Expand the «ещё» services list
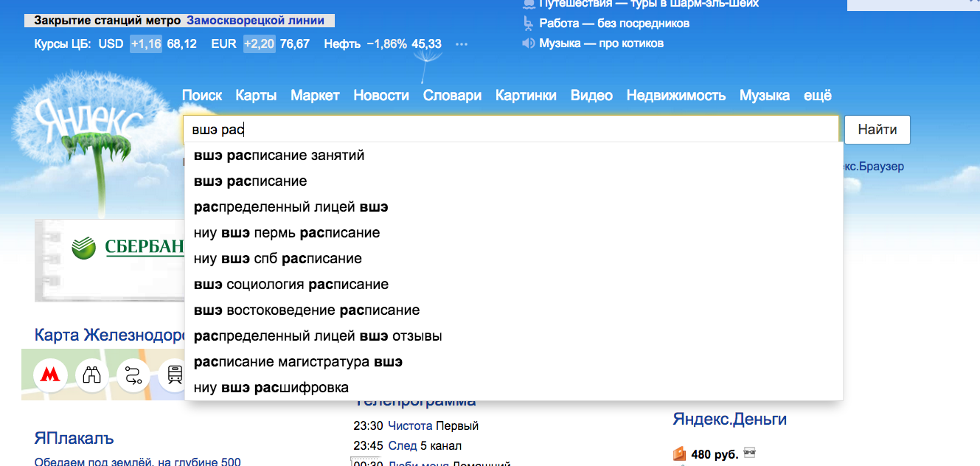 click(x=818, y=95)
